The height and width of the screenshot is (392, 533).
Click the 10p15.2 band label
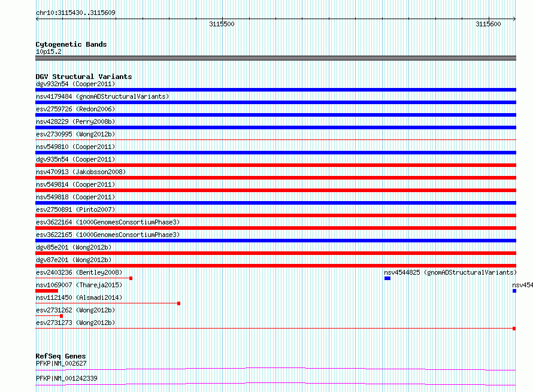49,51
